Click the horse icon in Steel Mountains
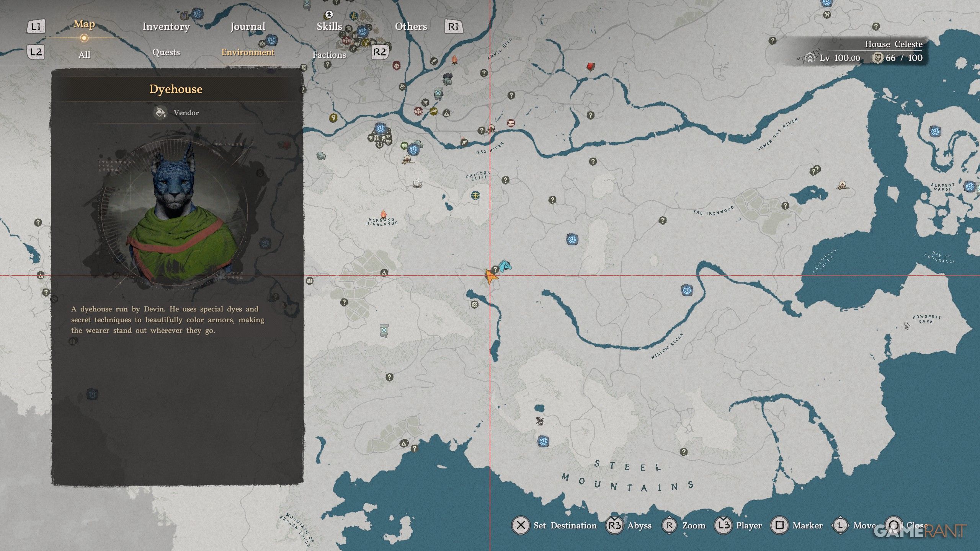Image resolution: width=980 pixels, height=551 pixels. [540, 421]
